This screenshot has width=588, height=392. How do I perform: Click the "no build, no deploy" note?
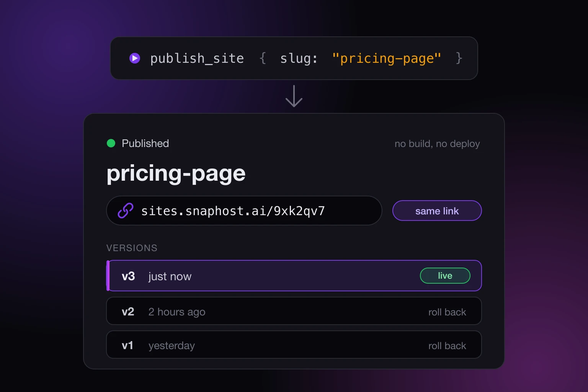pyautogui.click(x=437, y=144)
